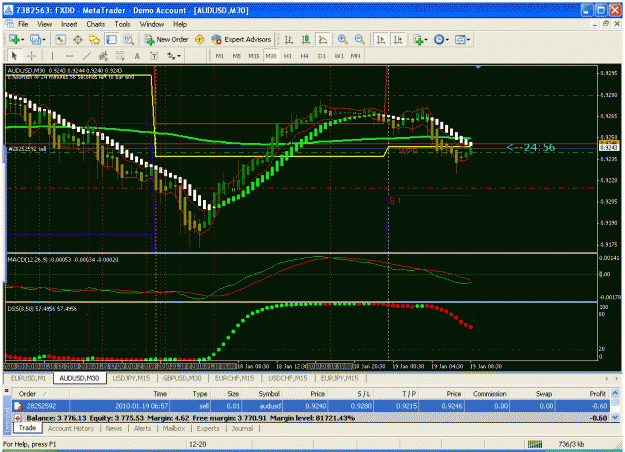
Task: Toggle the Terminal window icon
Action: point(111,39)
